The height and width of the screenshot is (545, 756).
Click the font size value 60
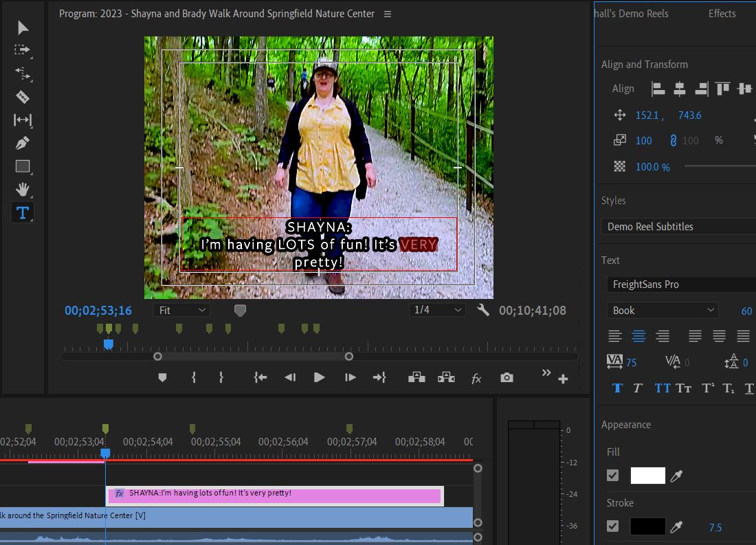746,311
